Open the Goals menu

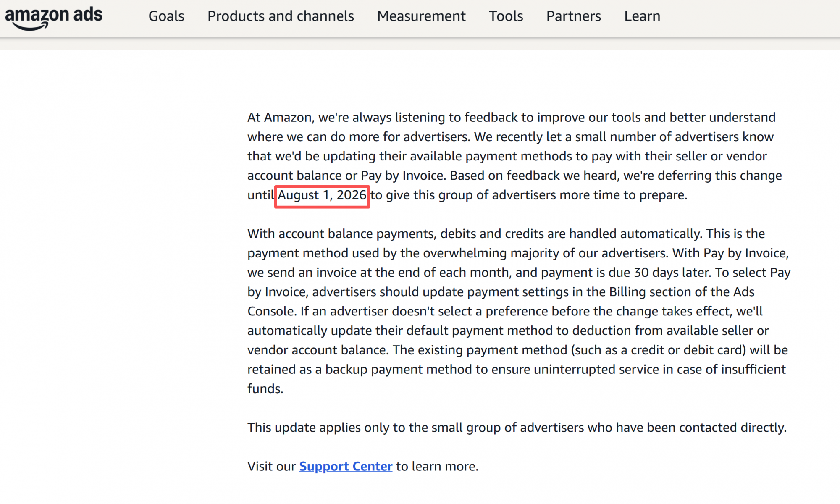tap(166, 16)
